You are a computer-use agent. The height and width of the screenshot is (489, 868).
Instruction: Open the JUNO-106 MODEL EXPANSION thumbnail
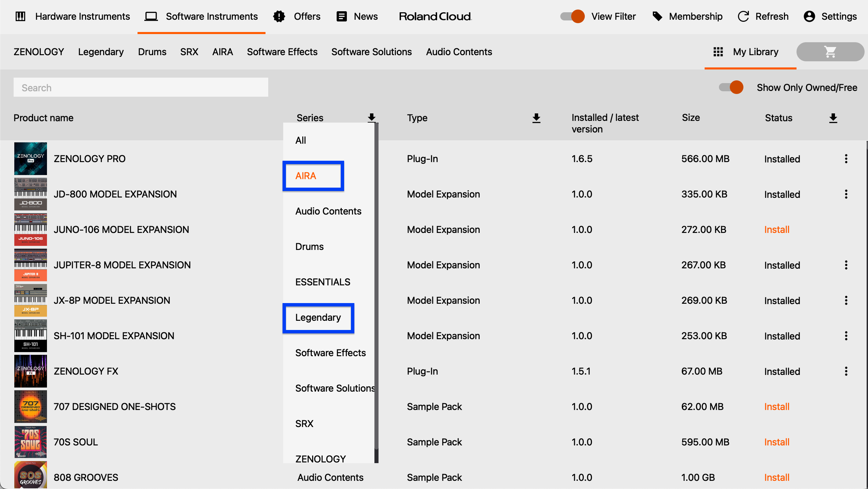click(31, 230)
